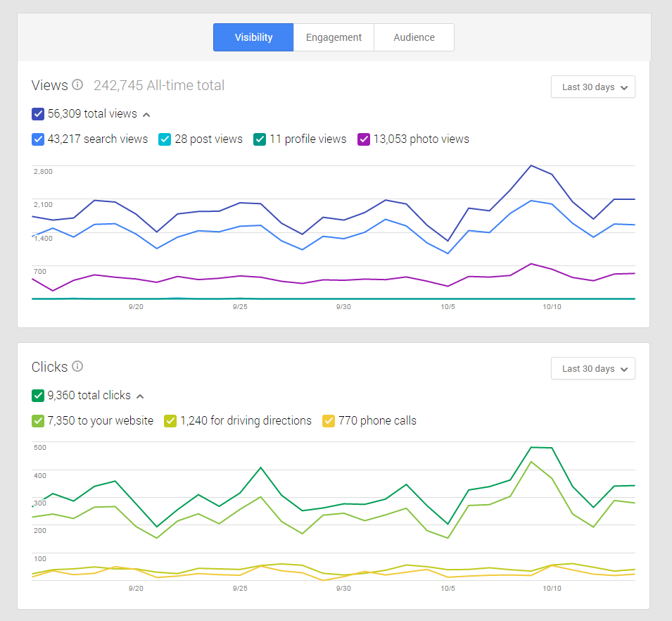Click the info icon next to Clicks
672x621 pixels.
(77, 367)
